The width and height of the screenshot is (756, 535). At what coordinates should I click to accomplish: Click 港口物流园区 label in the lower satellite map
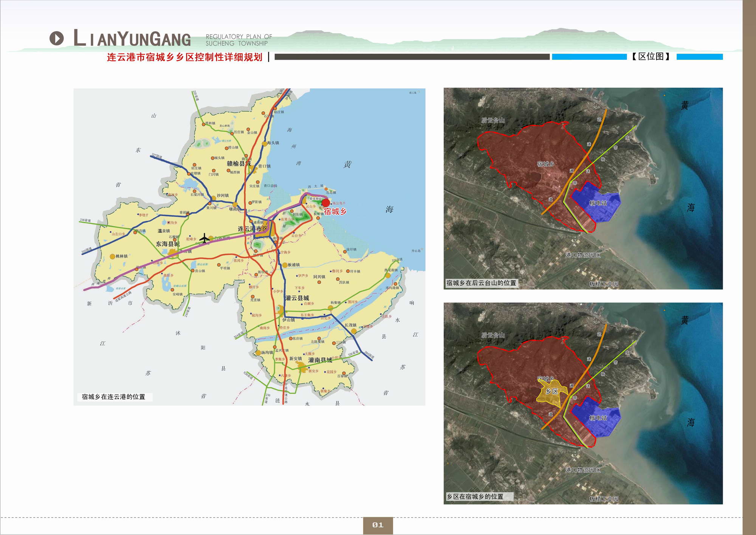pos(583,470)
